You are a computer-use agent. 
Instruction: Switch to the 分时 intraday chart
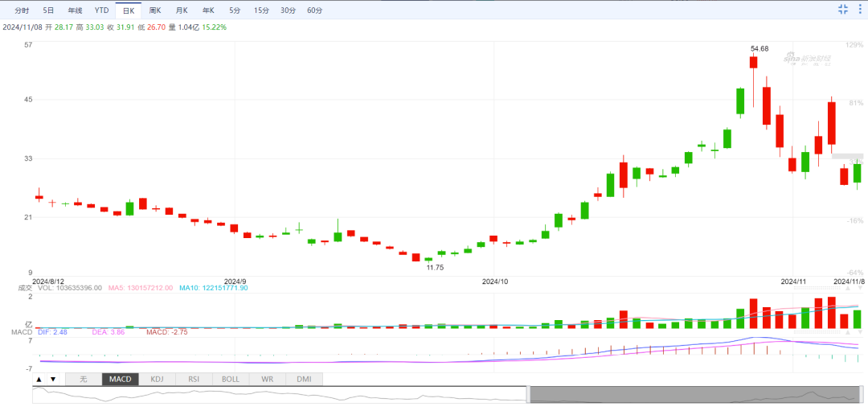pos(22,10)
